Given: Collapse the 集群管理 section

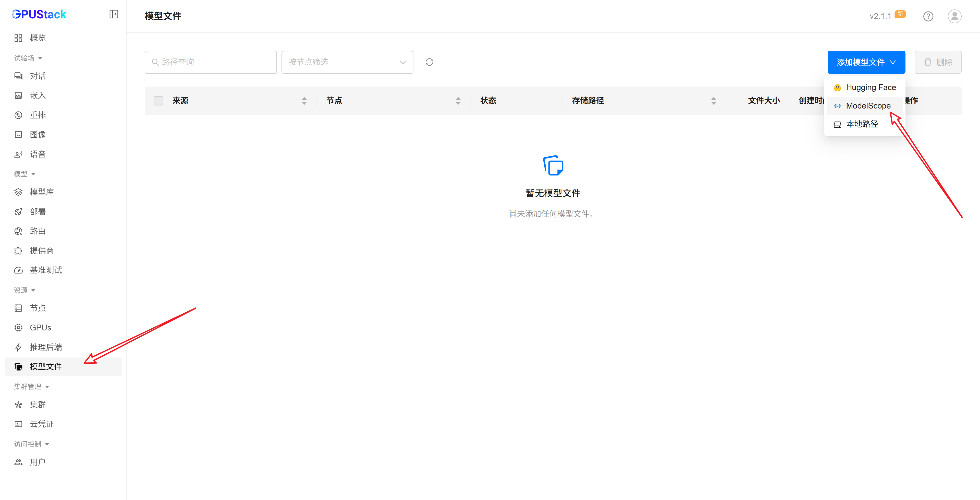Looking at the screenshot, I should point(32,387).
